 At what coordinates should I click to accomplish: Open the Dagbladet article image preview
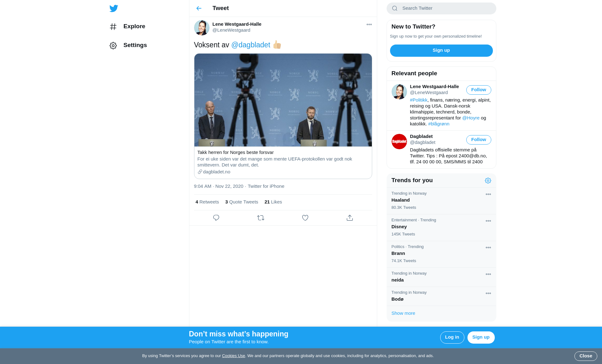coord(283,100)
